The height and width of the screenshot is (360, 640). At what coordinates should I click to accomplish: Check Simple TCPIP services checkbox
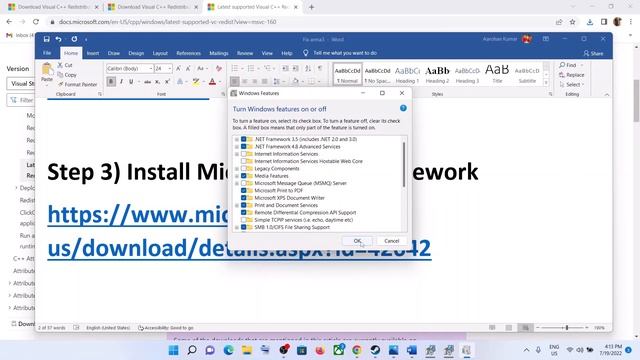tap(244, 220)
